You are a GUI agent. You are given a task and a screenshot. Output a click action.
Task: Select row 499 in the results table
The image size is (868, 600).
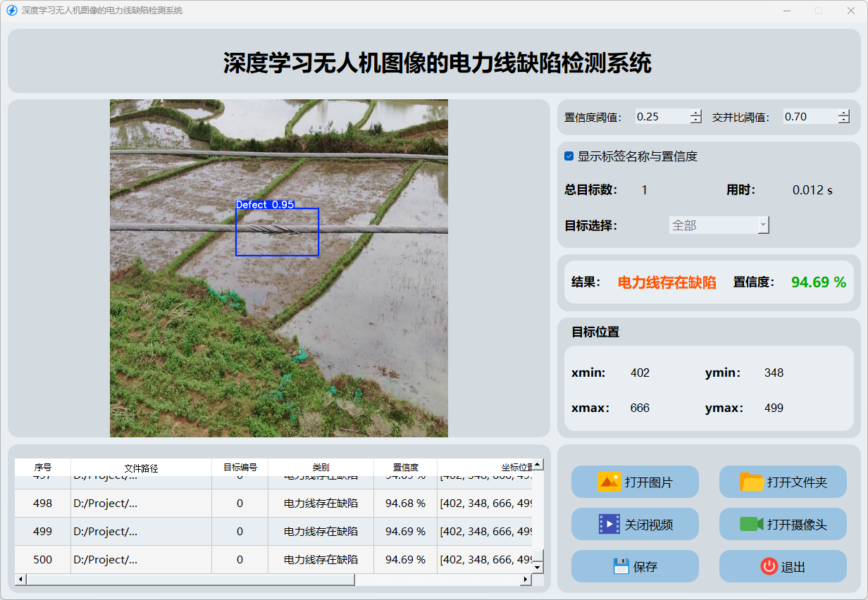(x=42, y=531)
